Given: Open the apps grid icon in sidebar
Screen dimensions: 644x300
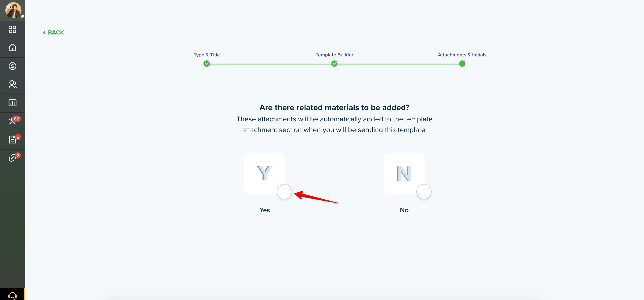Looking at the screenshot, I should 13,30.
